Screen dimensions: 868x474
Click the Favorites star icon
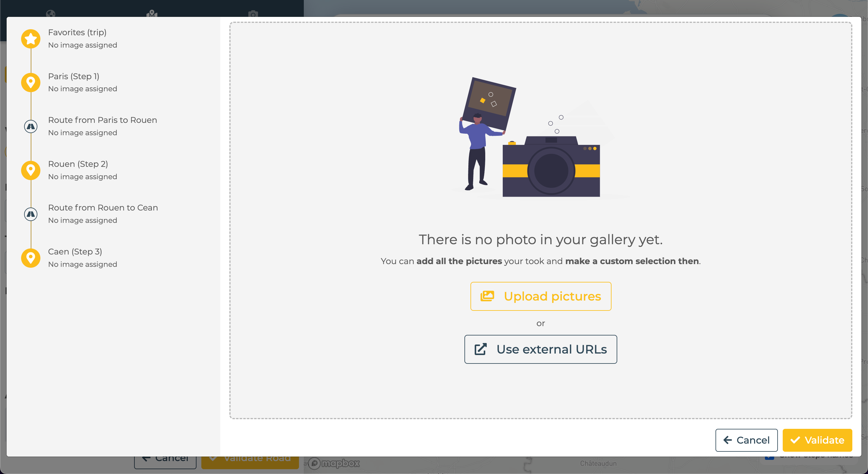pos(31,39)
